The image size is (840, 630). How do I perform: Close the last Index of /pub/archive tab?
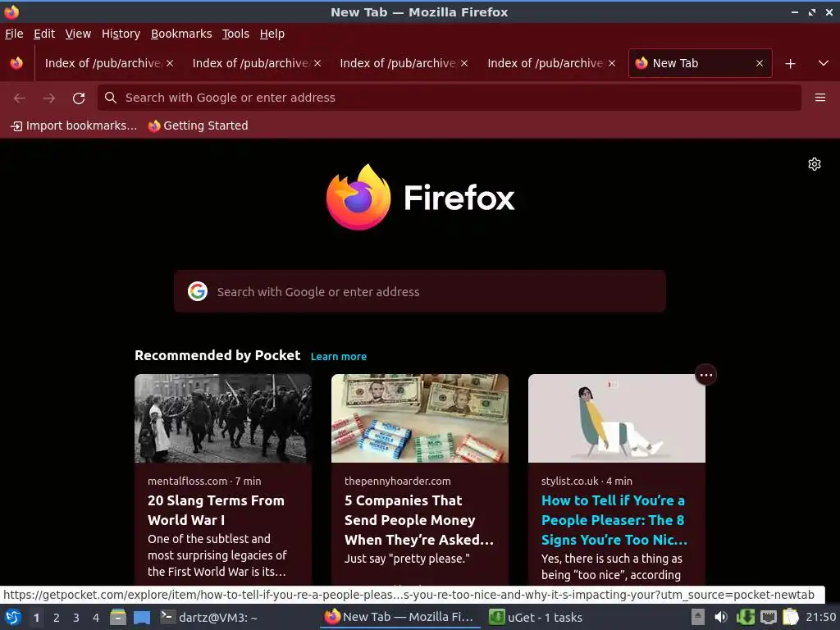point(612,63)
